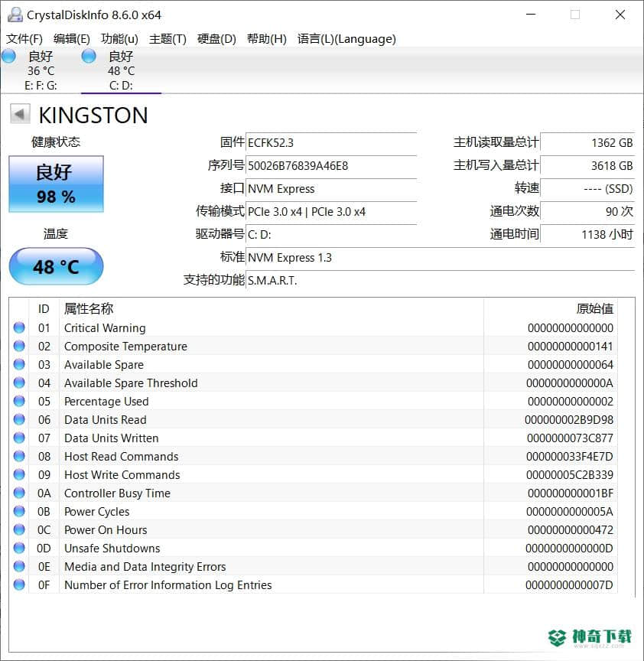
Task: Minimize the CrystalDiskInfo window
Action: pyautogui.click(x=531, y=15)
